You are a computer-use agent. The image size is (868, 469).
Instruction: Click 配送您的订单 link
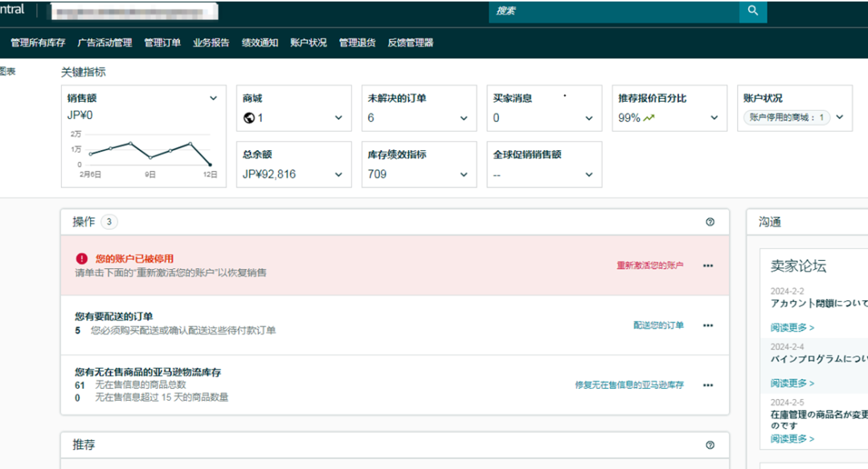pyautogui.click(x=658, y=325)
